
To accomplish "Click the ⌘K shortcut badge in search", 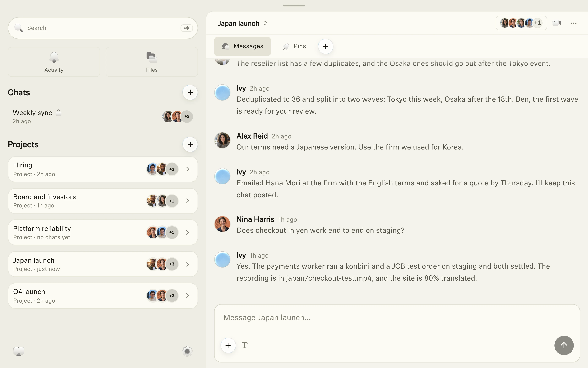I will point(187,28).
